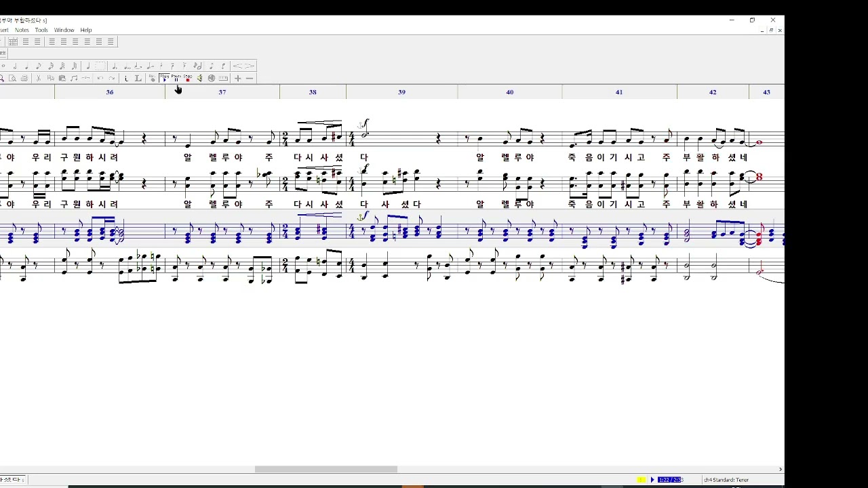The height and width of the screenshot is (488, 868).
Task: Toggle the tie attribute
Action: click(151, 66)
